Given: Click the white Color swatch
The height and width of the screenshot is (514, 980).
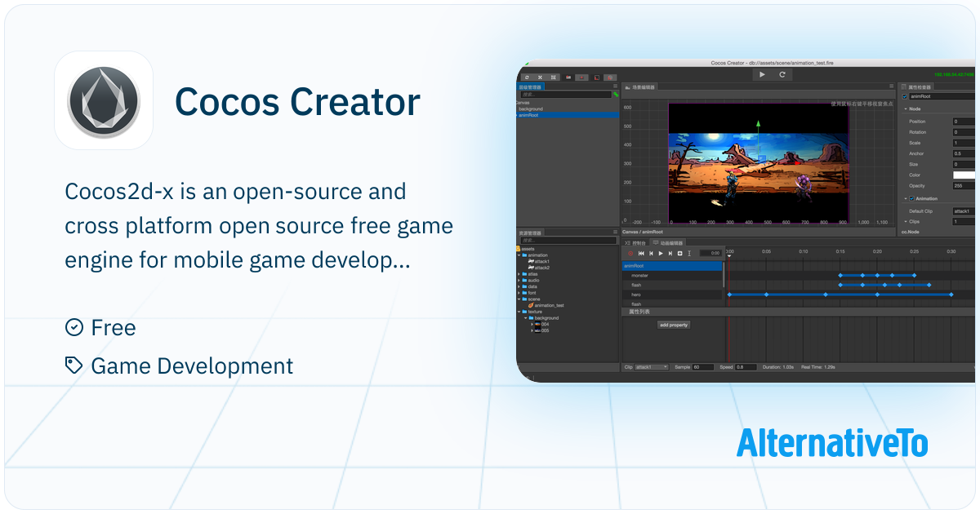Looking at the screenshot, I should click(x=964, y=175).
